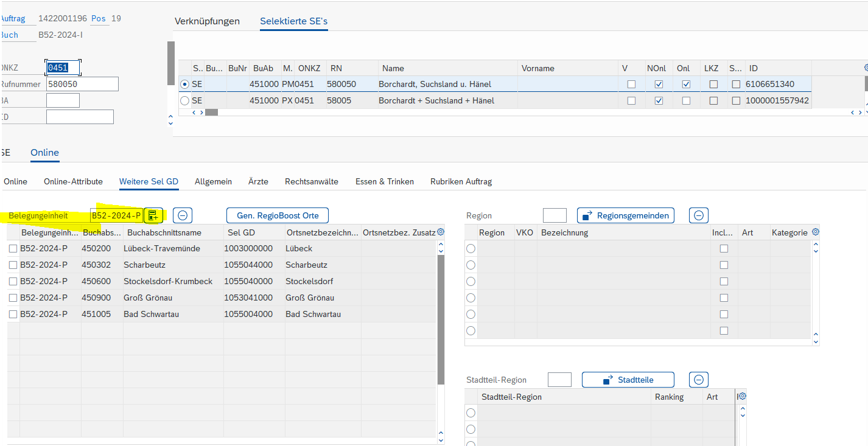The height and width of the screenshot is (446, 868).
Task: Click left scroll arrow under SE table's S column
Action: pyautogui.click(x=194, y=113)
